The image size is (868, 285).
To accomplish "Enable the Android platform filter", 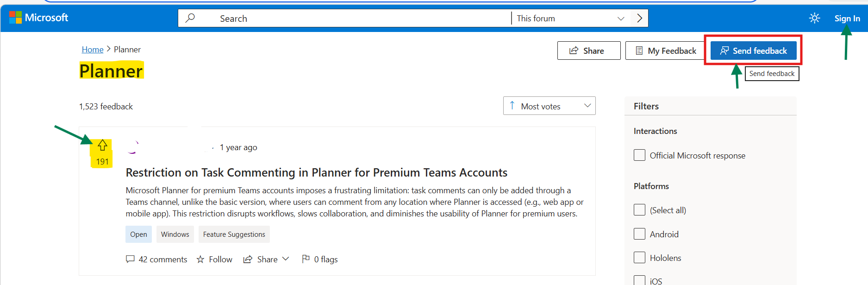I will click(639, 234).
